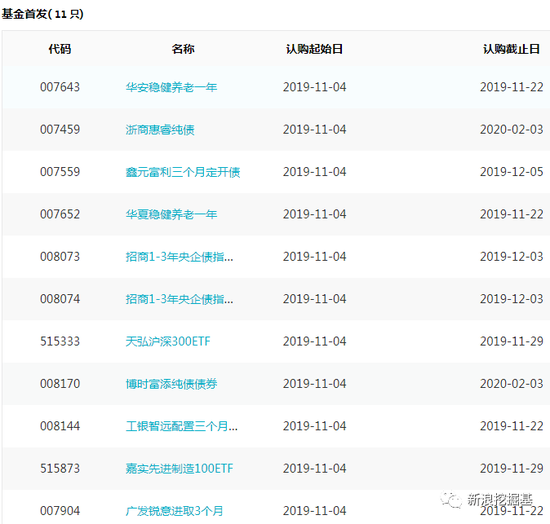Click the 代码 column header
Image resolution: width=550 pixels, height=524 pixels.
tap(60, 49)
